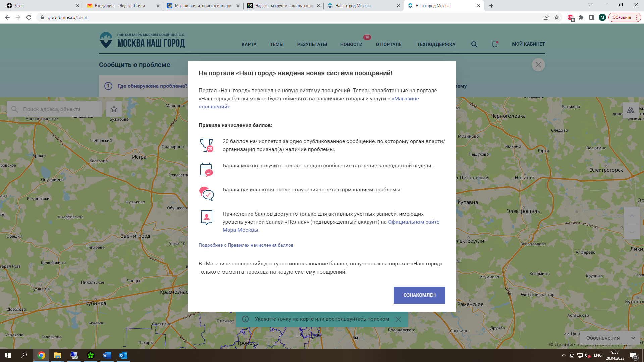644x362 pixels.
Task: Open File Explorer from the taskbar
Action: point(58,355)
